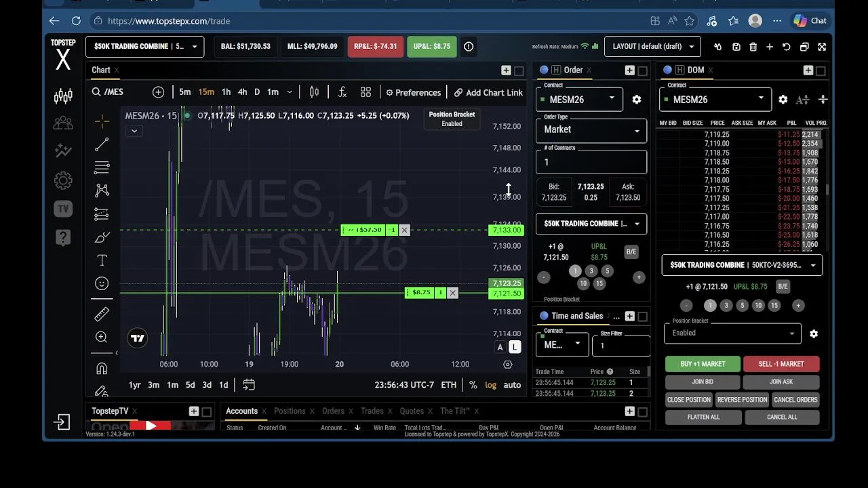Open the Fibonacci/horizontal lines tool group
The height and width of the screenshot is (488, 868).
(102, 167)
